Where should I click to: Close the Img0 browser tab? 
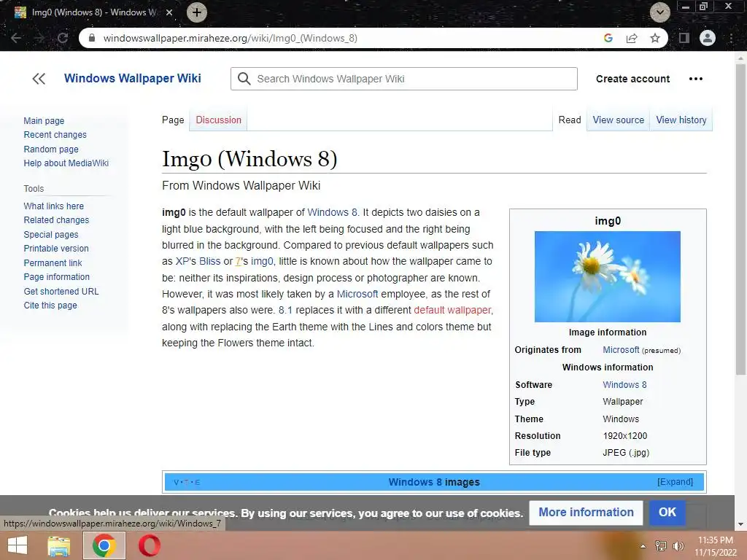(169, 12)
